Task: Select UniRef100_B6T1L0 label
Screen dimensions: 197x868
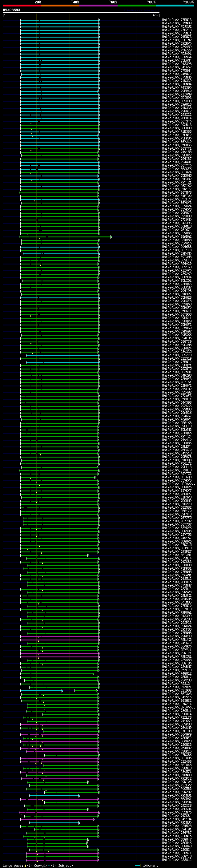Action: pyautogui.click(x=177, y=250)
